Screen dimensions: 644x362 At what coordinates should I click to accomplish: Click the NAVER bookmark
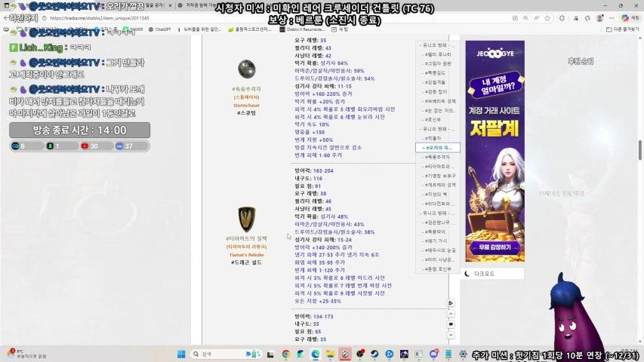[x=135, y=29]
